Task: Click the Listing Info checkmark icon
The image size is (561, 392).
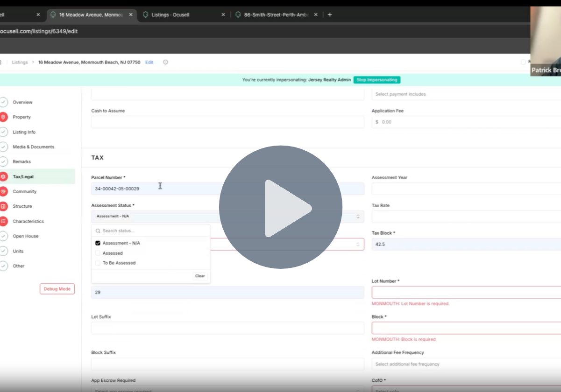Action: 3,132
